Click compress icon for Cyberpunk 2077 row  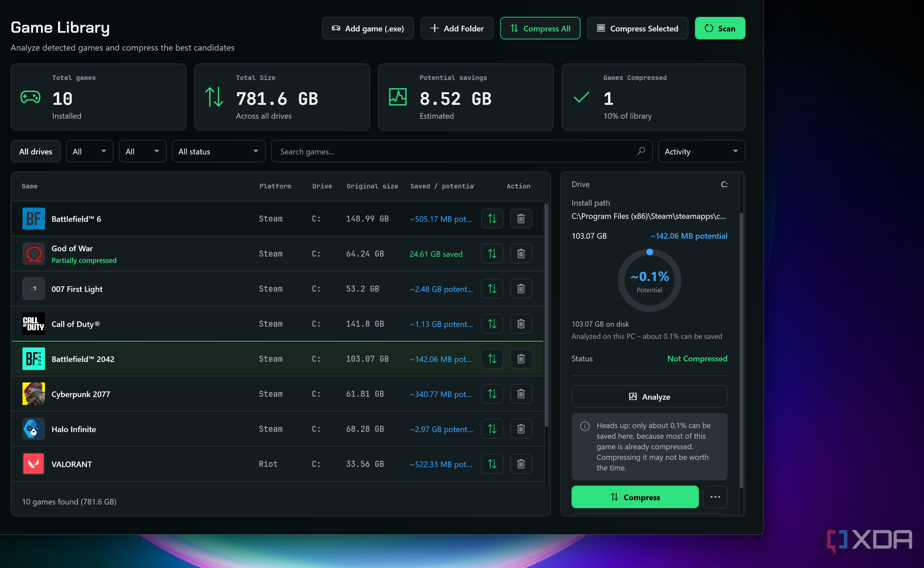[492, 394]
